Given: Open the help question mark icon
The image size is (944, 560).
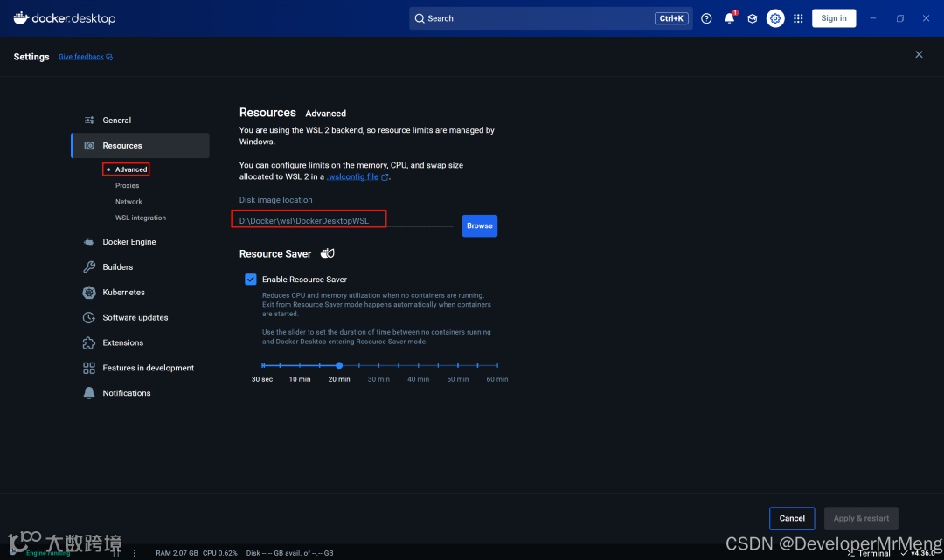Looking at the screenshot, I should tap(706, 18).
